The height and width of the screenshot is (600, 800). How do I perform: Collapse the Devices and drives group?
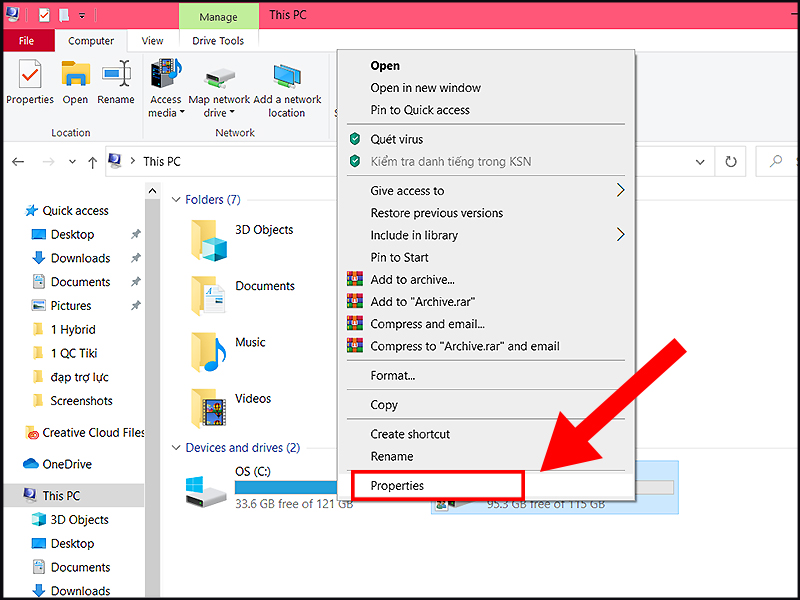coord(175,448)
